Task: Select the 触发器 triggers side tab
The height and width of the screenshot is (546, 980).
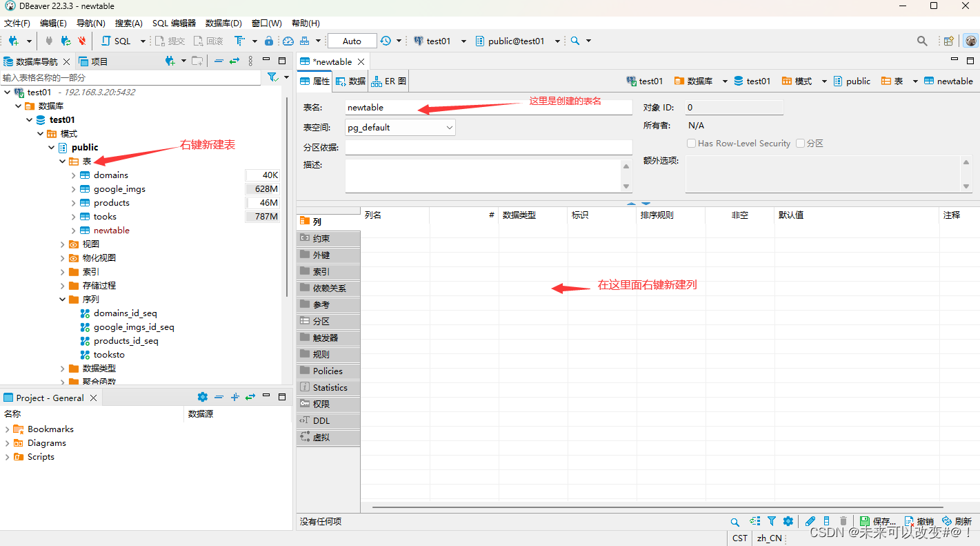Action: (x=328, y=338)
